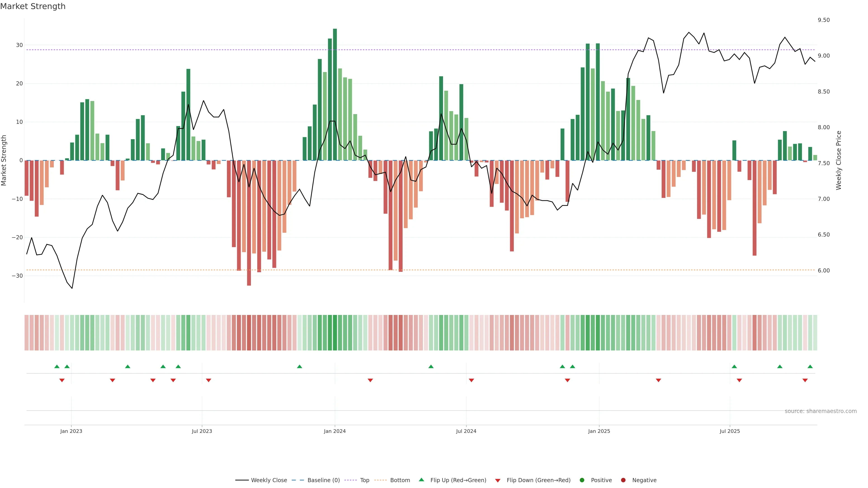Click green Flip Up legend triangle
868x488 pixels.
pos(421,480)
